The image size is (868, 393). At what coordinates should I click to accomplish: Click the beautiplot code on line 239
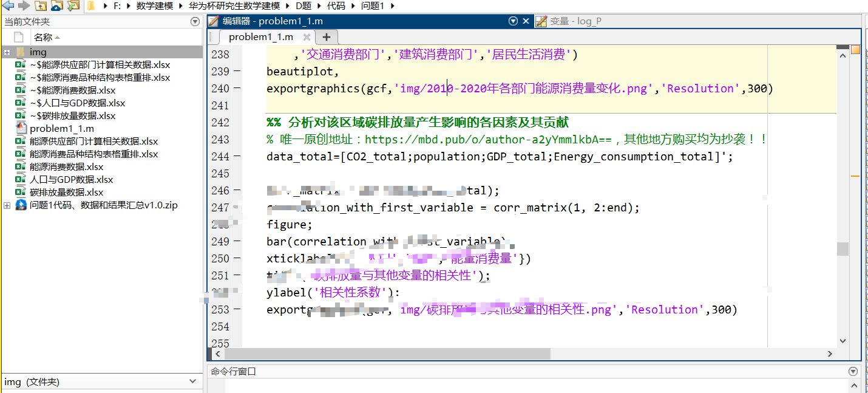303,72
